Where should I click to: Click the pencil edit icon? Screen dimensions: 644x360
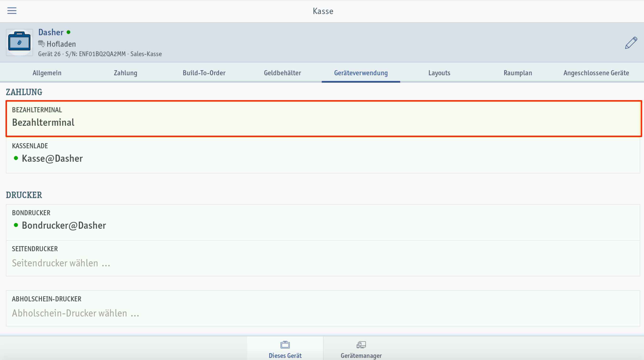tap(631, 43)
